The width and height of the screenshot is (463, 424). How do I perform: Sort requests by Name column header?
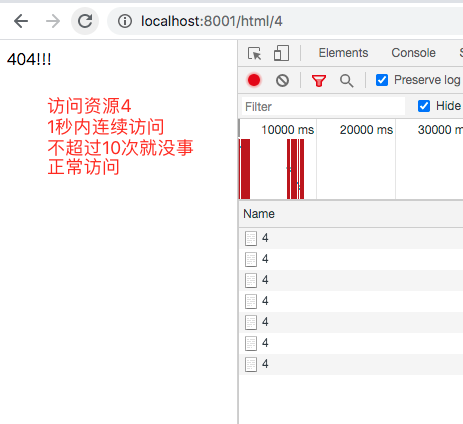[x=259, y=214]
